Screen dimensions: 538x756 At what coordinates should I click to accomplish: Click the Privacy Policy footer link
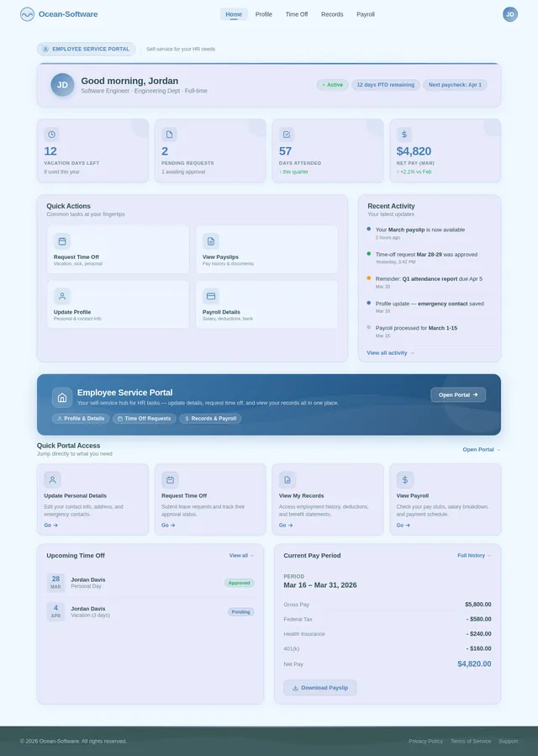click(425, 741)
